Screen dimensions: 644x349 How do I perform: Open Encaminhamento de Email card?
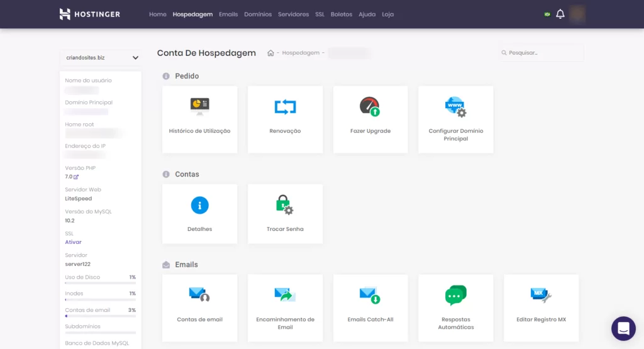[285, 308]
